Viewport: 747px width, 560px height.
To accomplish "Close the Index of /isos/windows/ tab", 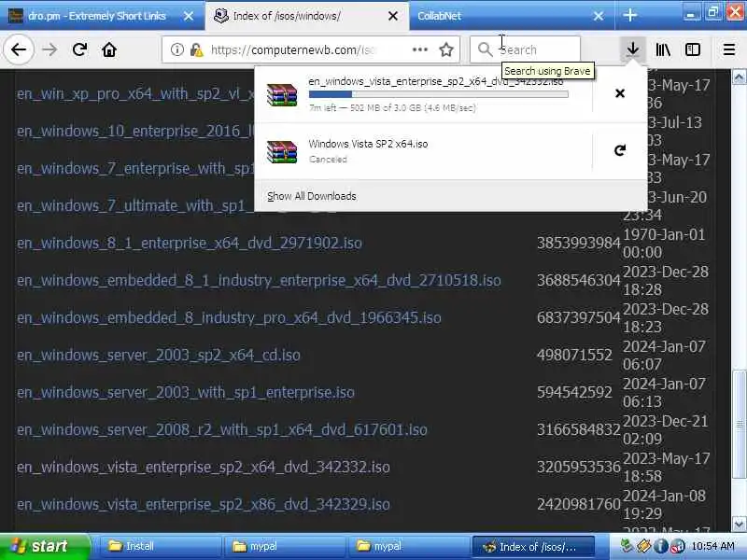I will [x=393, y=16].
